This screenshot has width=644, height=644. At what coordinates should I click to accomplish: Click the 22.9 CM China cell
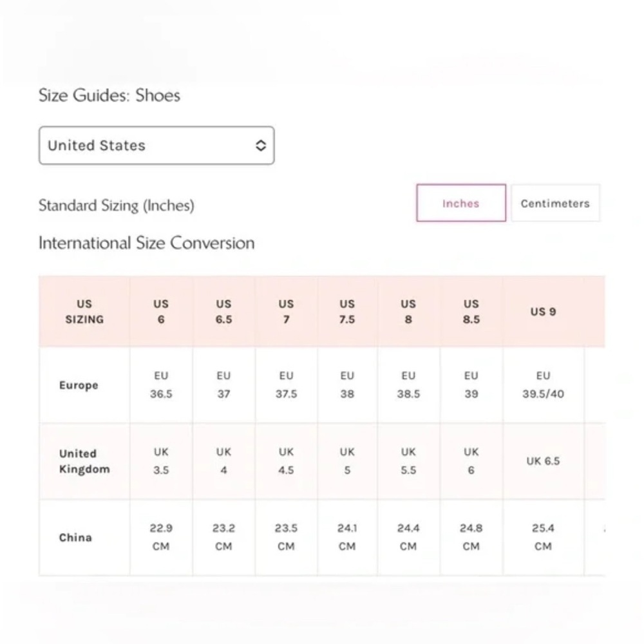(161, 537)
